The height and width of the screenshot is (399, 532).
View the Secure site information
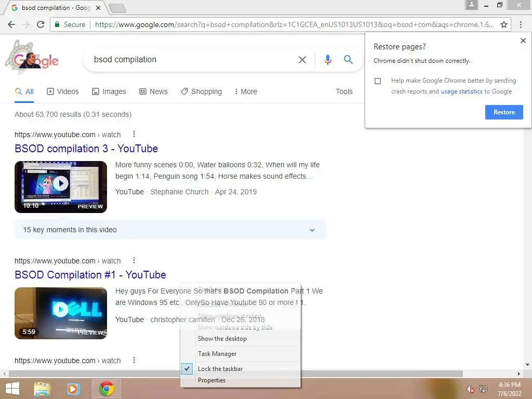click(70, 24)
